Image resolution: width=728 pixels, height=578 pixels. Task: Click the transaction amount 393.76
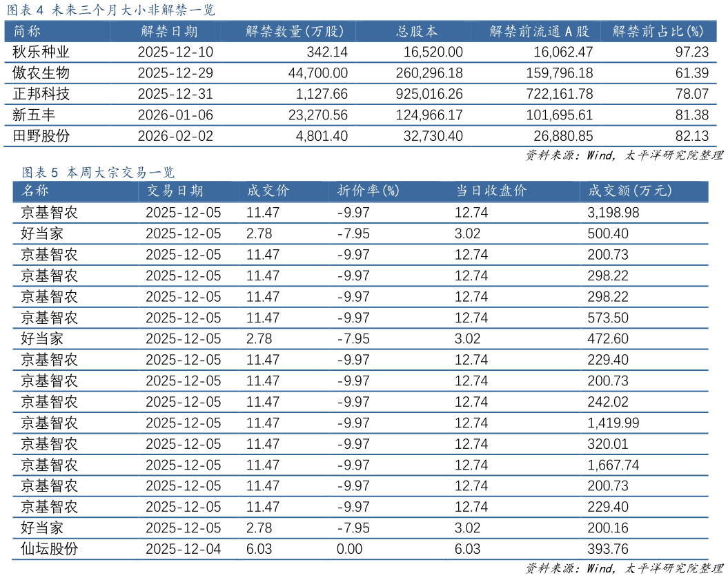point(608,549)
